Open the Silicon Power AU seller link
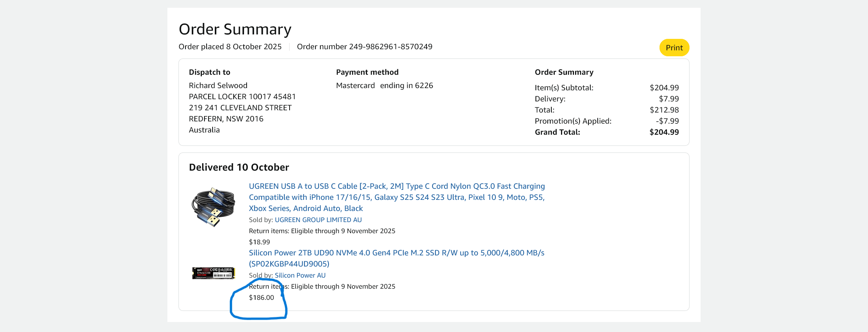The image size is (868, 332). [x=300, y=275]
